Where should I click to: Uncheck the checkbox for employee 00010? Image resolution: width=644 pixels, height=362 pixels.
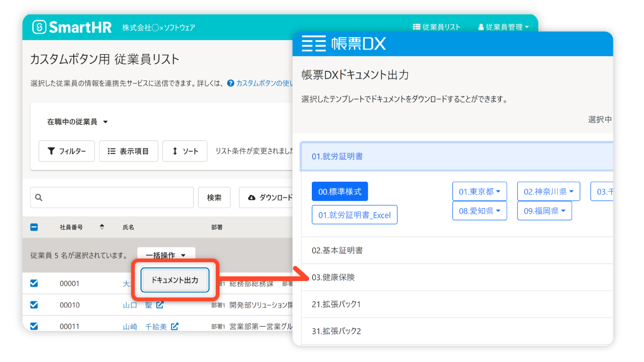34,305
